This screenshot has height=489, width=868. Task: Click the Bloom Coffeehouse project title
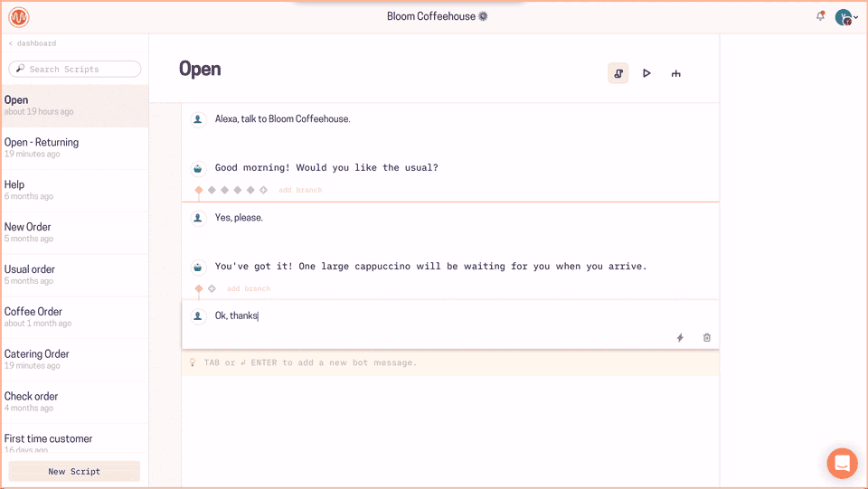[430, 16]
